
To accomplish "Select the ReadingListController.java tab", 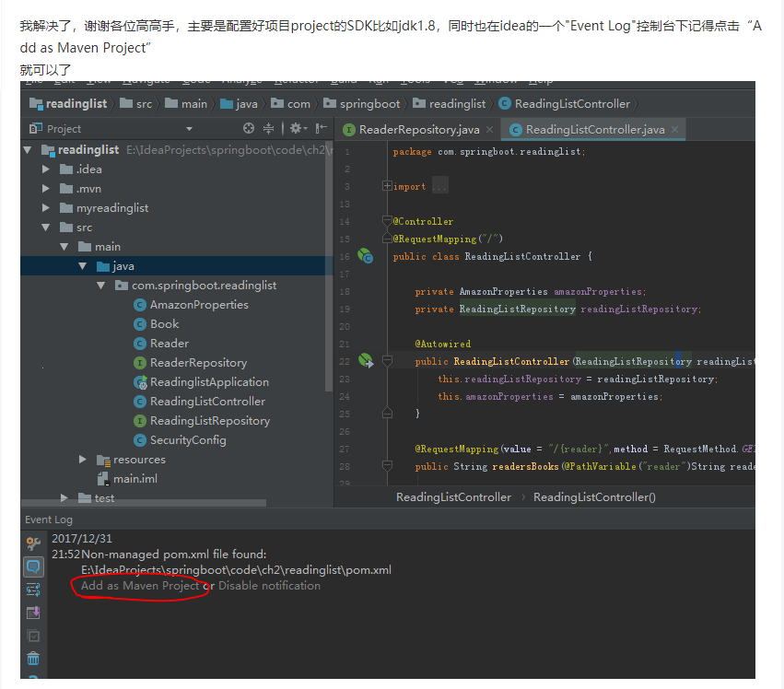I will click(x=594, y=130).
